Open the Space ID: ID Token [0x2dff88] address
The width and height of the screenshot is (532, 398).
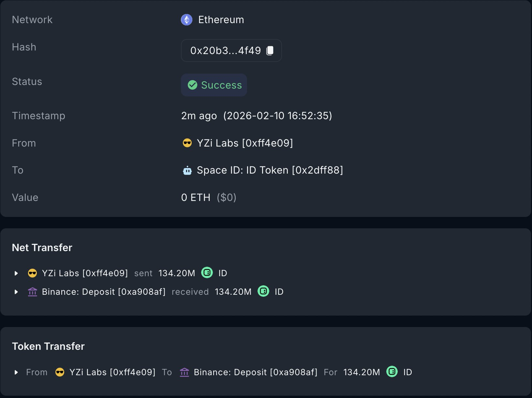(270, 170)
